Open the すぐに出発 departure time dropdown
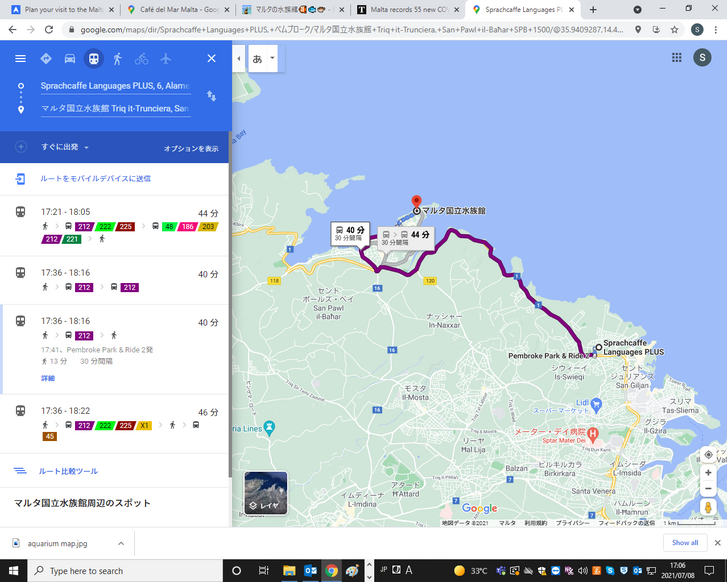727x582 pixels. pos(65,147)
